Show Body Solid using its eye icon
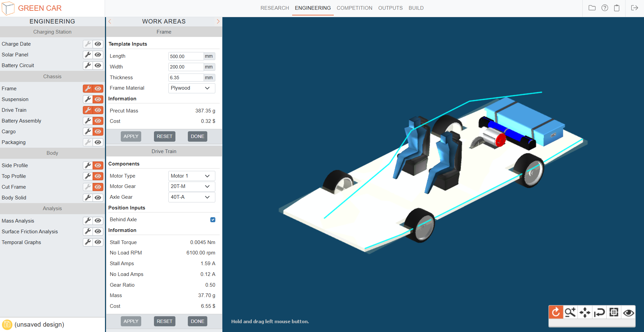Viewport: 644px width, 332px height. click(98, 198)
